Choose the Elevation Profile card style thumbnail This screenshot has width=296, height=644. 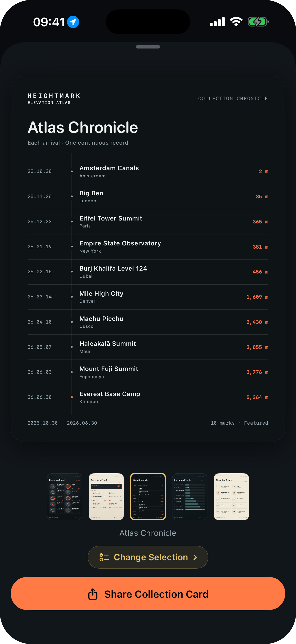point(190,496)
